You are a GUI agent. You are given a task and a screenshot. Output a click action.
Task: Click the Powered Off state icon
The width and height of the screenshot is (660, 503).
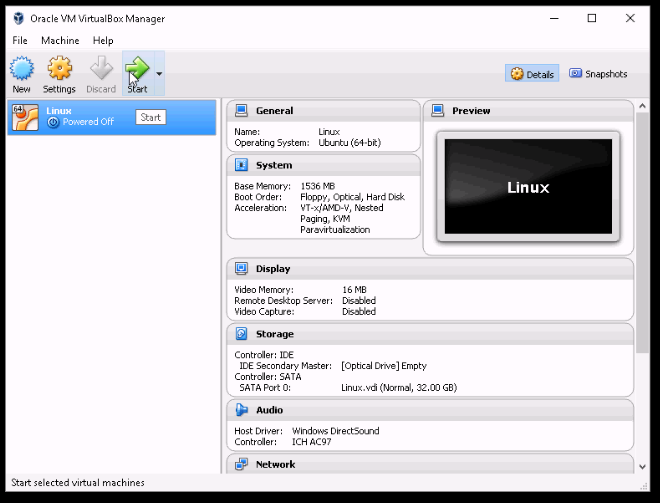pyautogui.click(x=53, y=122)
